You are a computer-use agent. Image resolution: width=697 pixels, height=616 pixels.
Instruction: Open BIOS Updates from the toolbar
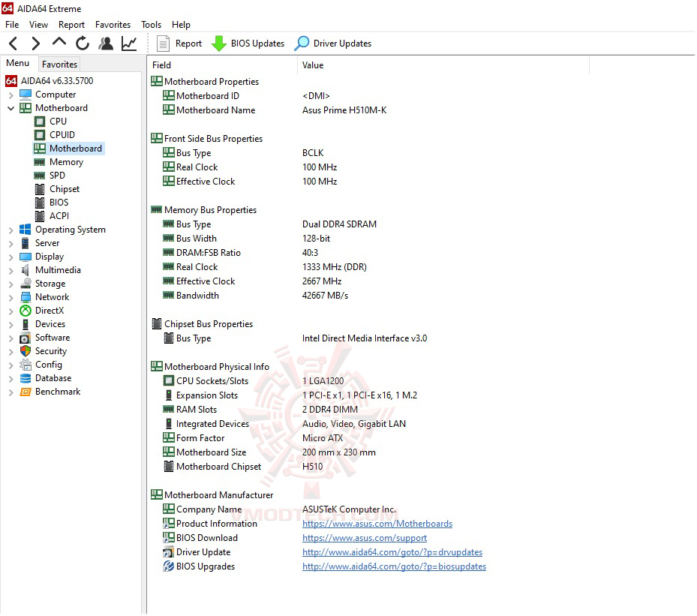(x=248, y=44)
